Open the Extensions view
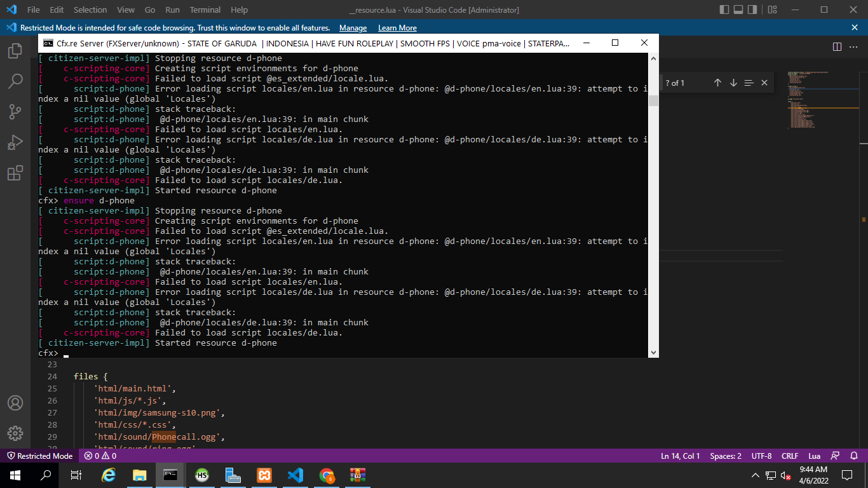 (x=15, y=173)
